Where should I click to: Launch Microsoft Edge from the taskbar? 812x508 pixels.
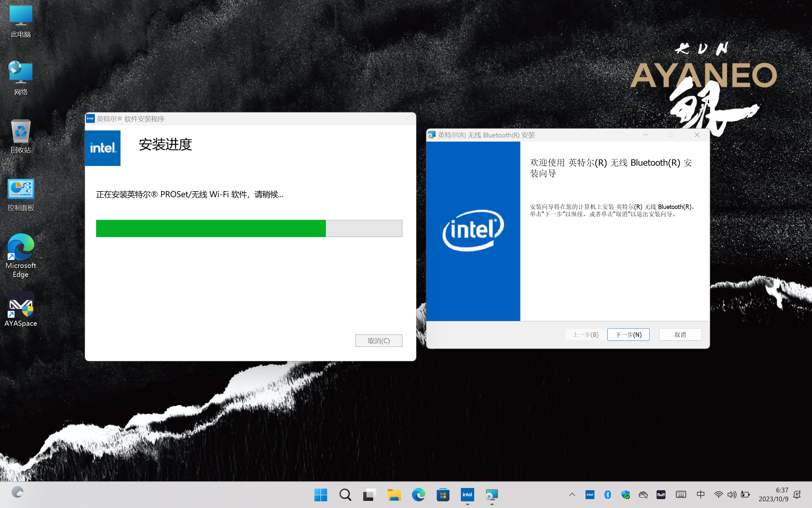click(x=418, y=495)
